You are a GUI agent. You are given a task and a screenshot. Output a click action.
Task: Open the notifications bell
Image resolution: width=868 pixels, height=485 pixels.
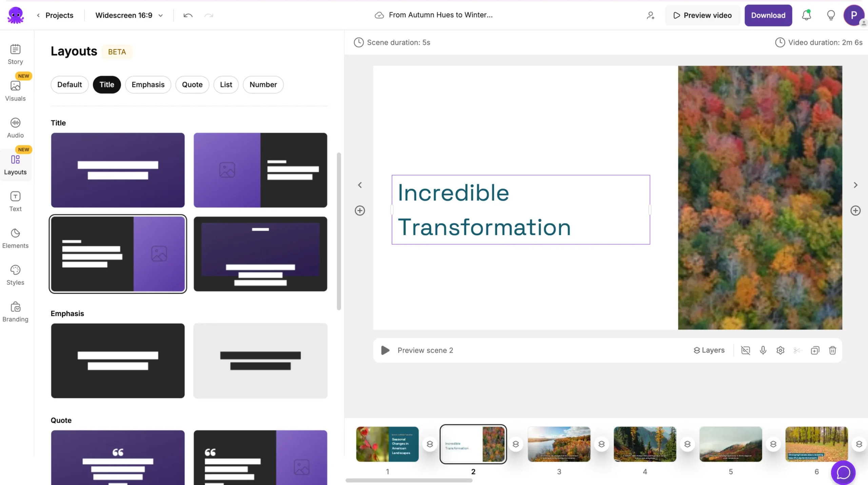[806, 15]
